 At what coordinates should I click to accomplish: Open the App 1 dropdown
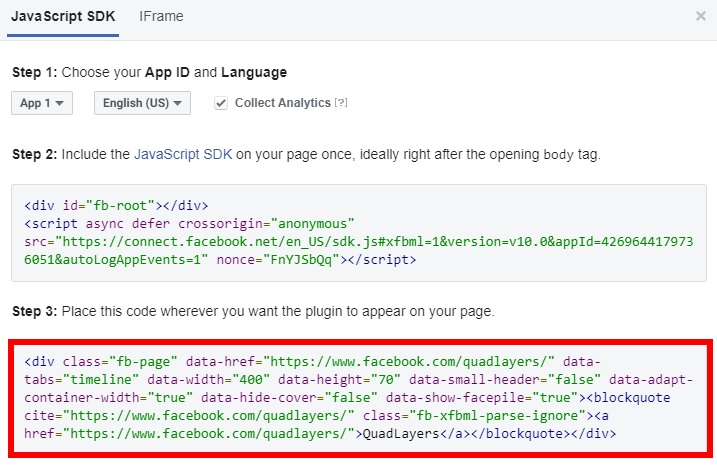[42, 103]
